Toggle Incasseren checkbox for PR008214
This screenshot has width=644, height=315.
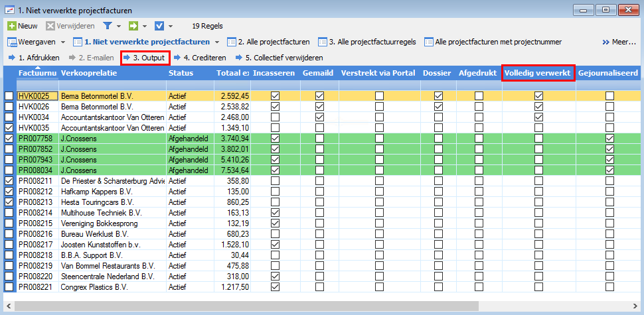(276, 213)
